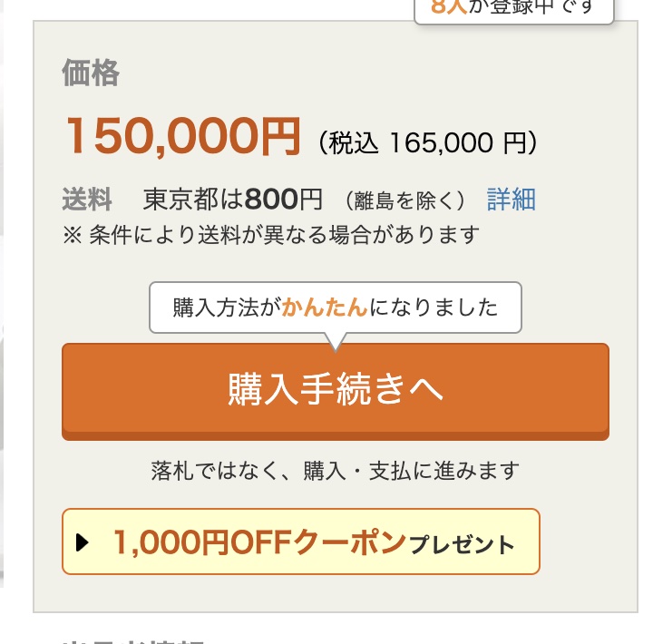653x644 pixels.
Task: Click the ※ 条件により送料が異なる notice
Action: (x=270, y=235)
